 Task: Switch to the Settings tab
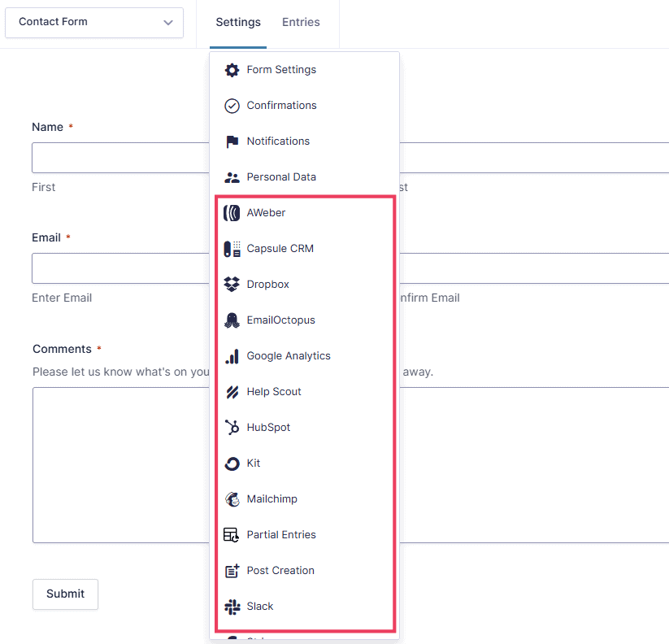(x=238, y=22)
